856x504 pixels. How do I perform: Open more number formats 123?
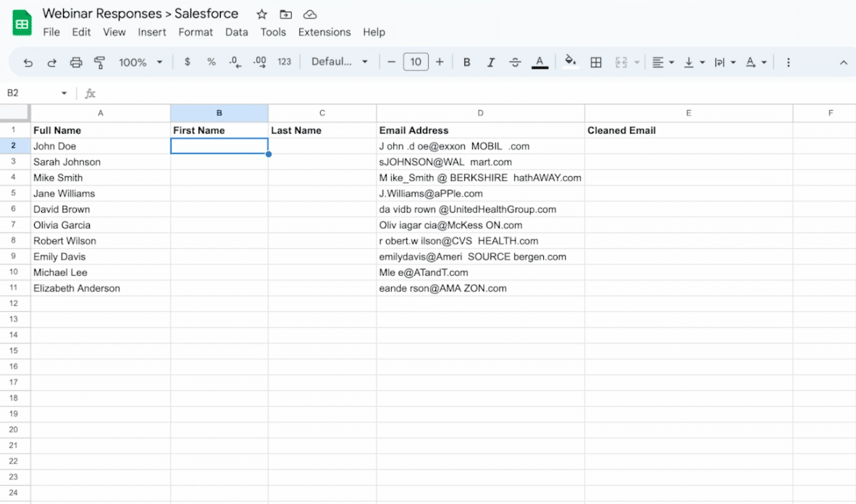pos(285,62)
